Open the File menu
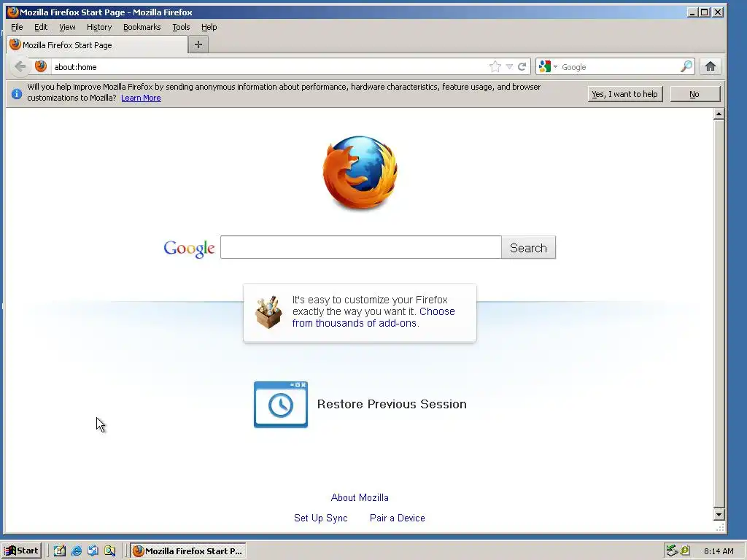Image resolution: width=747 pixels, height=560 pixels. [x=17, y=27]
